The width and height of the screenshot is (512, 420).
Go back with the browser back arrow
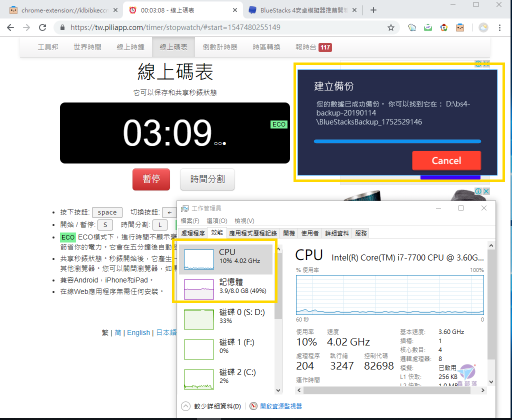point(10,27)
